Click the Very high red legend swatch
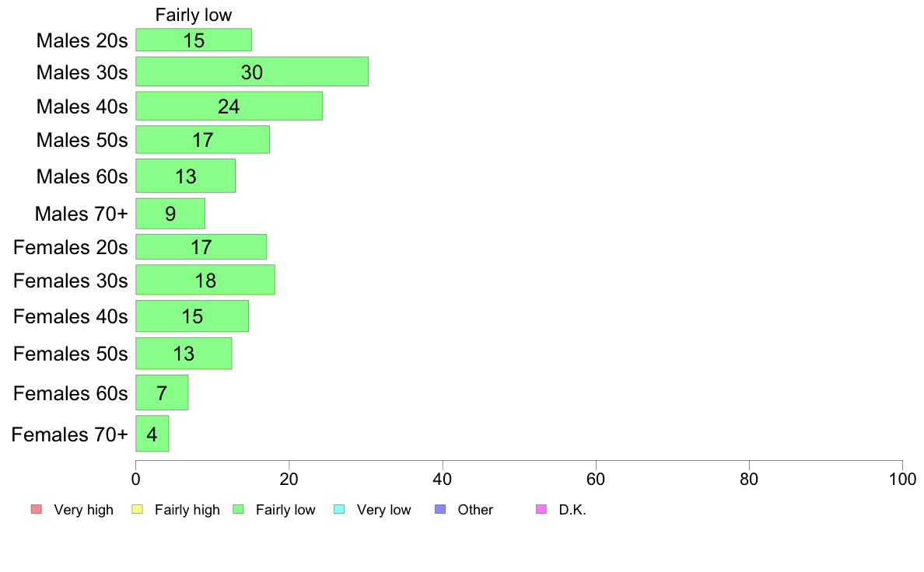 [x=37, y=509]
